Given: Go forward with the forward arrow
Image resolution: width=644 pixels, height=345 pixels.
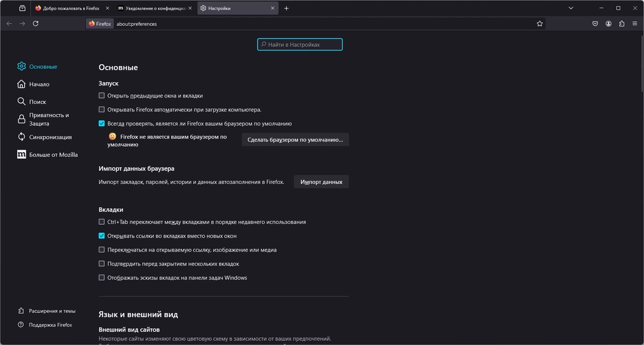Looking at the screenshot, I should (x=22, y=24).
